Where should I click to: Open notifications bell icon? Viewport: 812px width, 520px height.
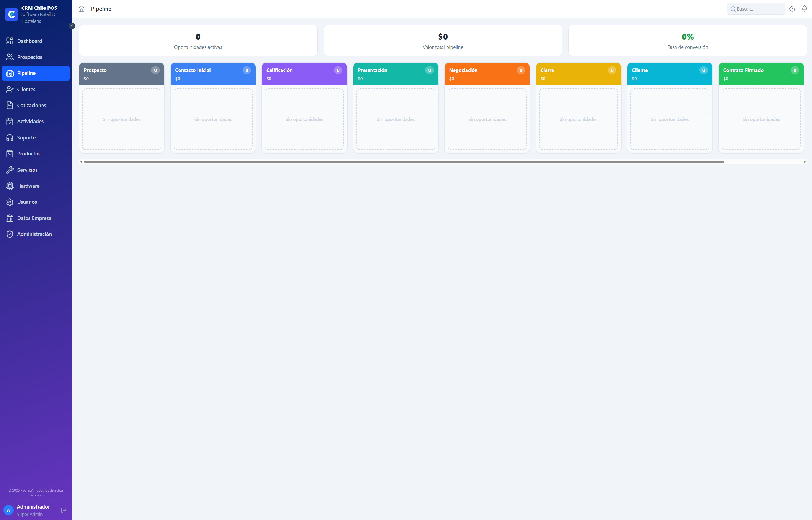(x=804, y=9)
